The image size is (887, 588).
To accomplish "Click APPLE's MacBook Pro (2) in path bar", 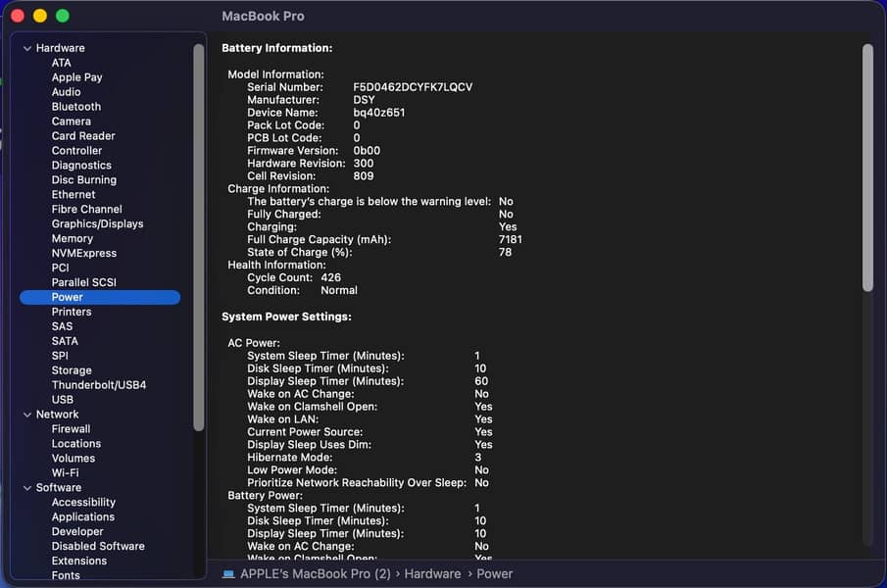I will click(316, 574).
